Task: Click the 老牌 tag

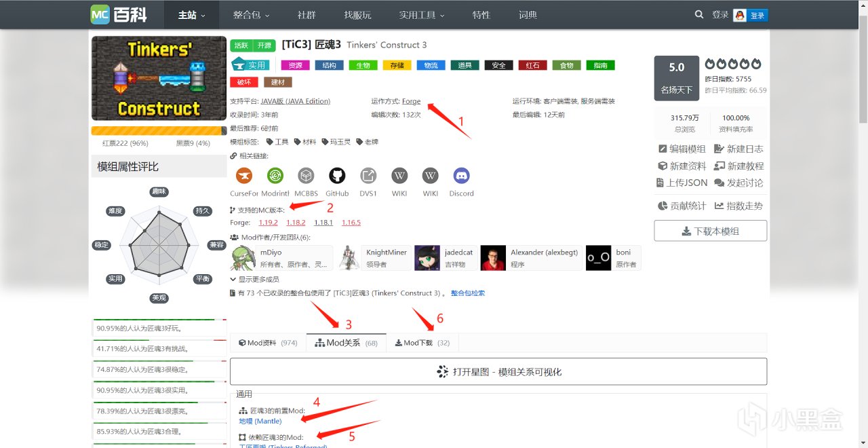Action: tap(368, 142)
